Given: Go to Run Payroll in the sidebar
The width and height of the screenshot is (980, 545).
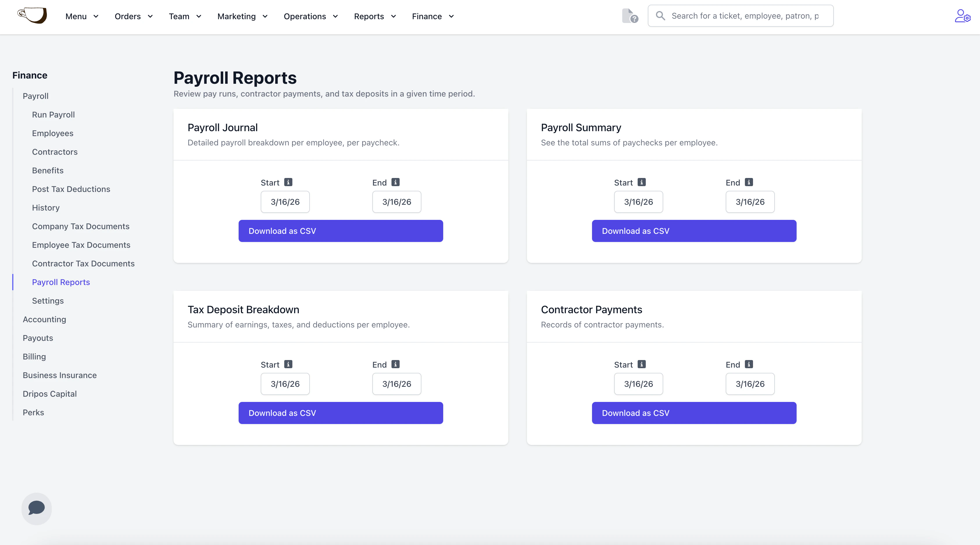Looking at the screenshot, I should pos(53,115).
